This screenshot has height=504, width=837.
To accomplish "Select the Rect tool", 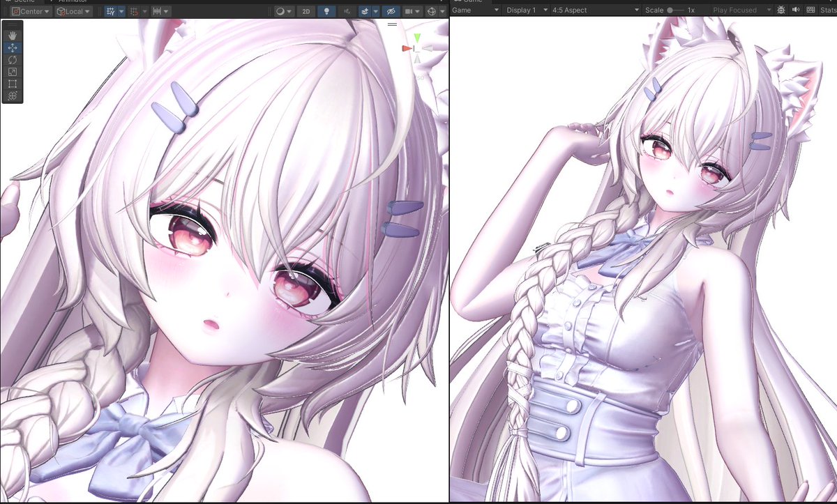I will point(13,84).
